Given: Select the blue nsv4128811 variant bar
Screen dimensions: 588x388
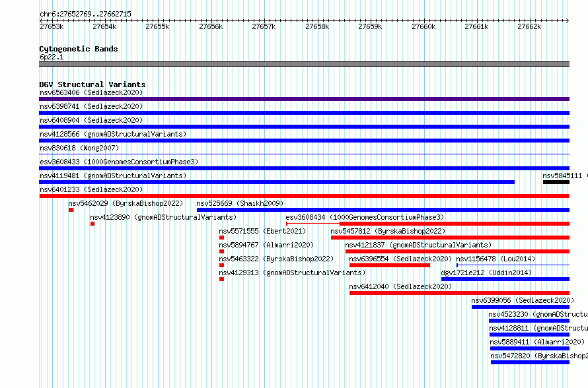Looking at the screenshot, I should (x=529, y=335).
